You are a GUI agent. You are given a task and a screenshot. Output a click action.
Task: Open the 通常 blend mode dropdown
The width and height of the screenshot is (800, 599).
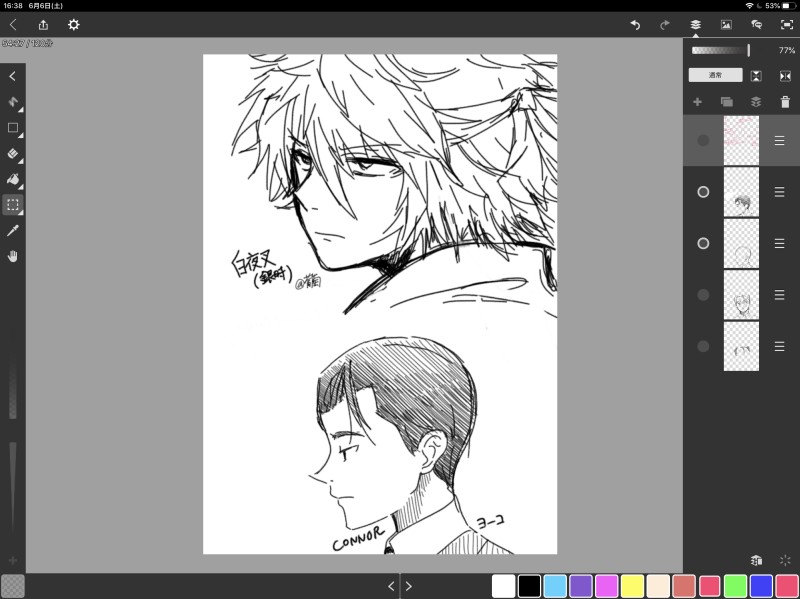click(x=715, y=75)
